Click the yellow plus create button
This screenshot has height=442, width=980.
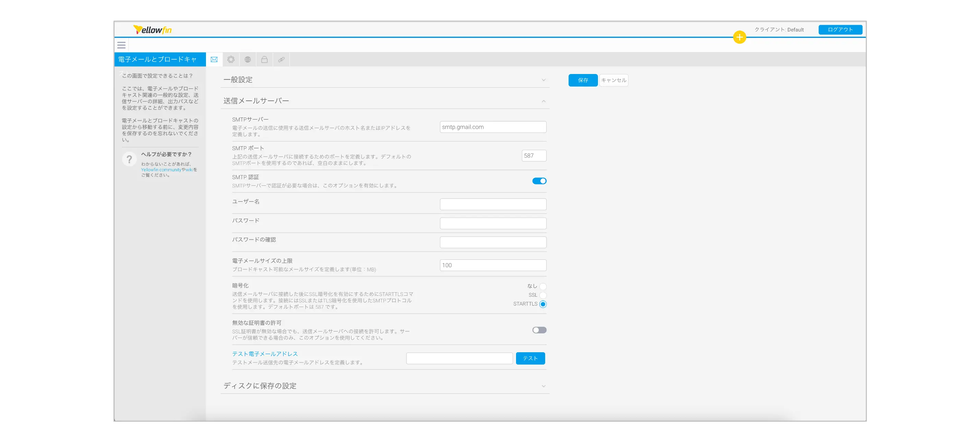[739, 37]
